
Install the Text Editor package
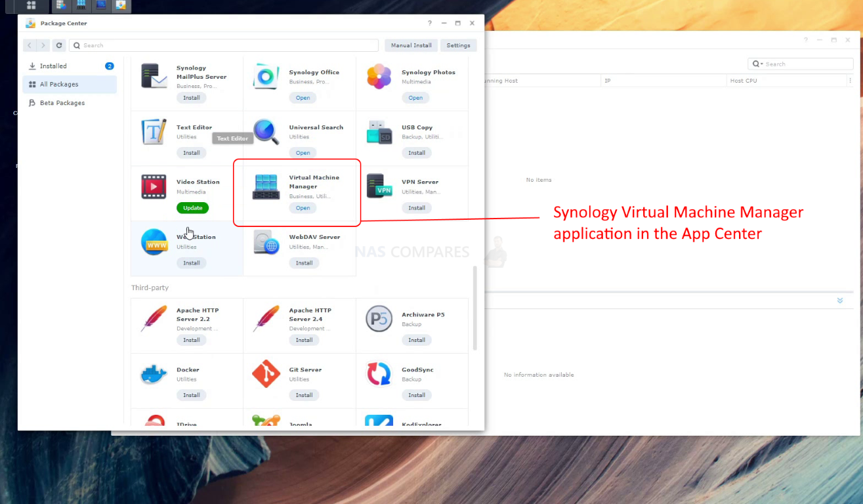pos(192,152)
